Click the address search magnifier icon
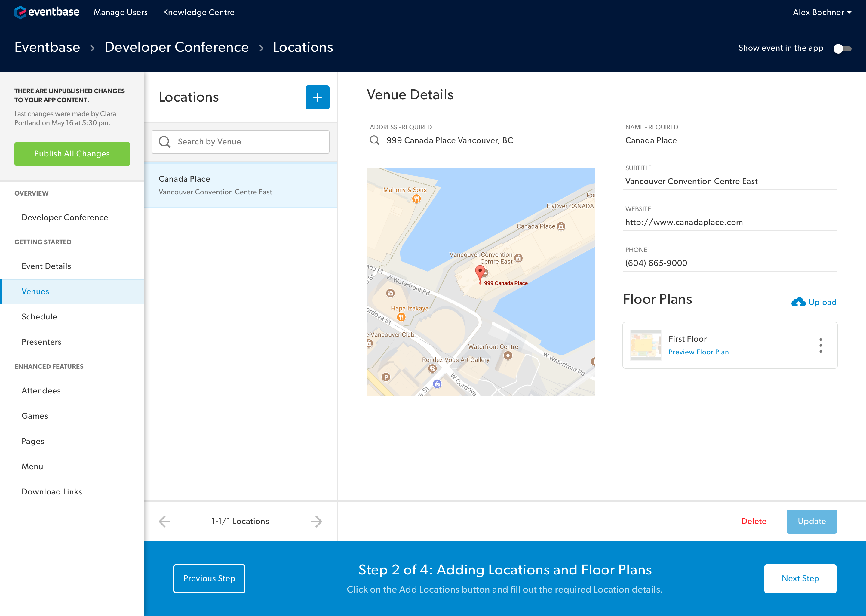 pos(375,140)
